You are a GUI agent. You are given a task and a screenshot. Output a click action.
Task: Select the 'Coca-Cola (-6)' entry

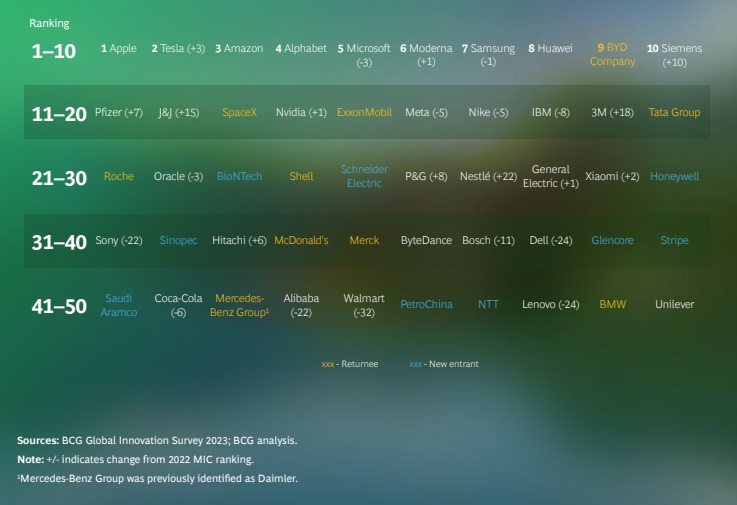pyautogui.click(x=178, y=305)
